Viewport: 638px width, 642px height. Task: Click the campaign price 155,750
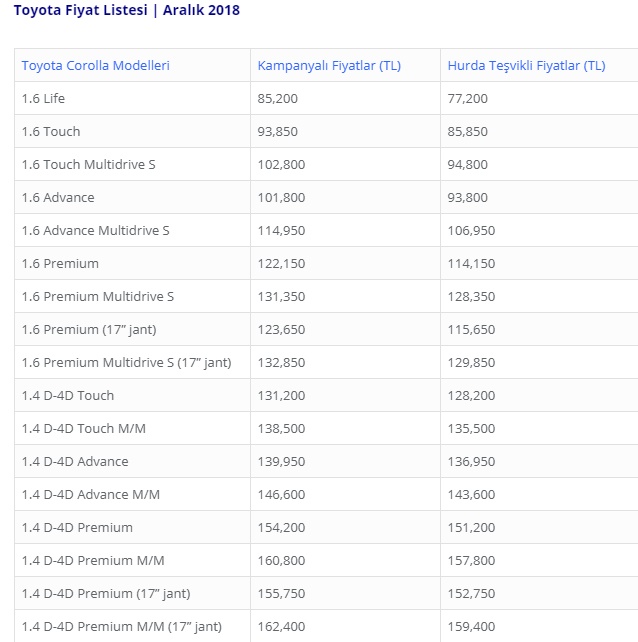(281, 594)
